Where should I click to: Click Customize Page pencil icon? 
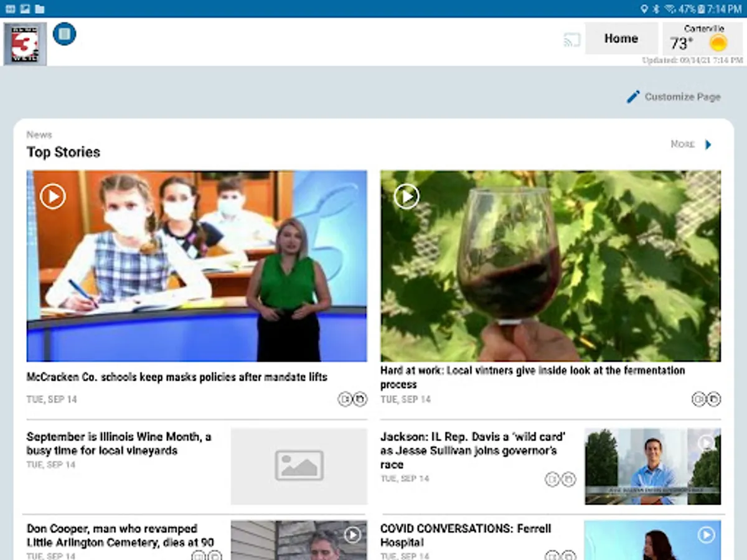633,96
